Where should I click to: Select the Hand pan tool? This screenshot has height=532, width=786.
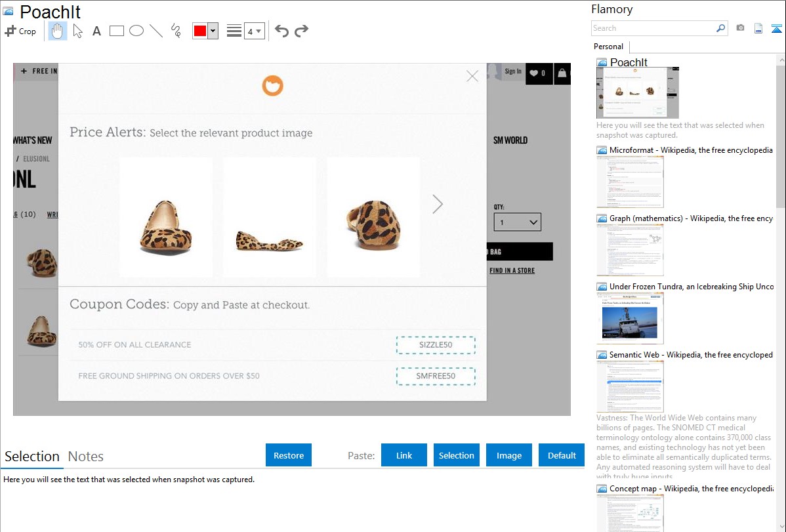57,31
